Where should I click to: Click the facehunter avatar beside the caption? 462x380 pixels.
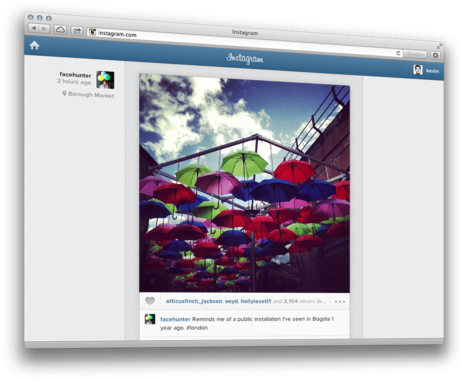coord(150,319)
